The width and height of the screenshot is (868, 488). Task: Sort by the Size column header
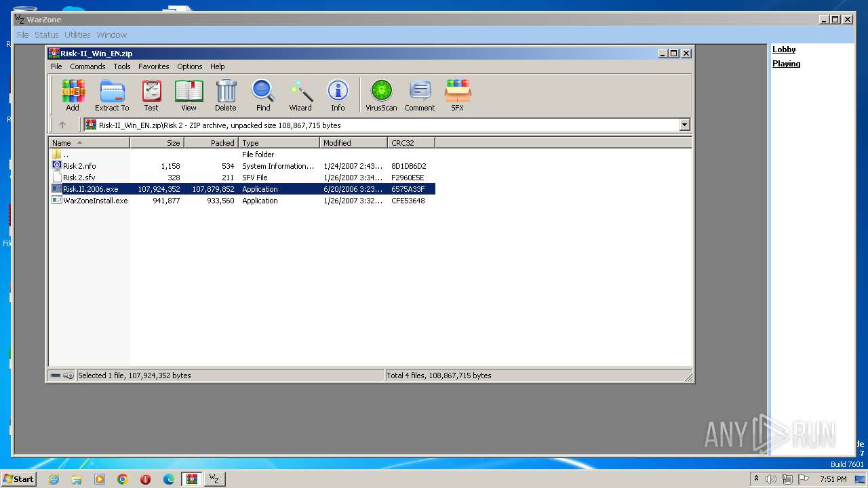(157, 143)
